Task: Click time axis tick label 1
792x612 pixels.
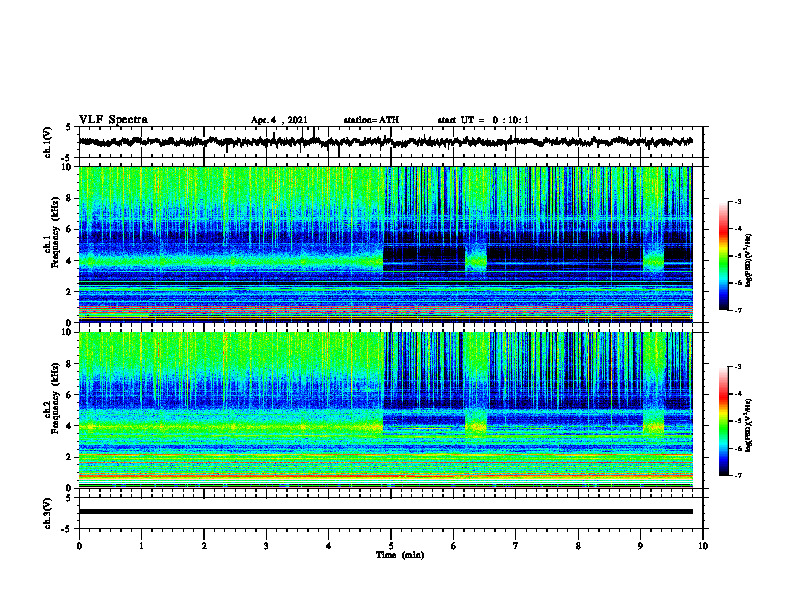Action: click(x=141, y=546)
